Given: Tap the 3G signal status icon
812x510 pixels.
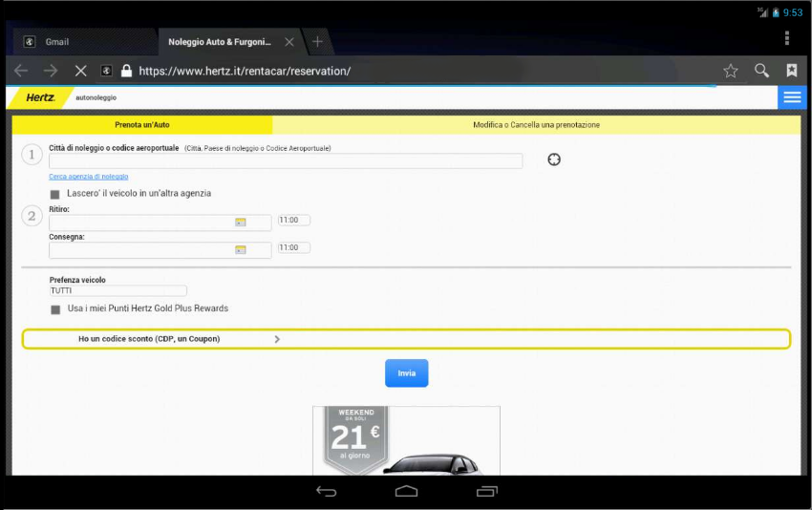Looking at the screenshot, I should click(762, 12).
